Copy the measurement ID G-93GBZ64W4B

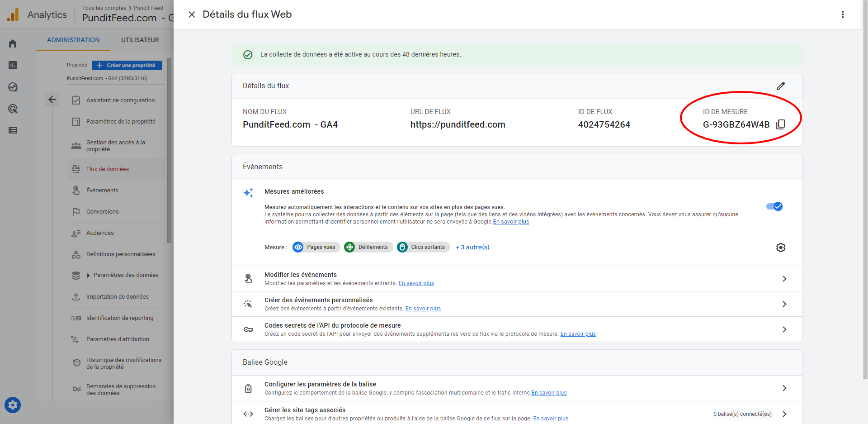(780, 124)
